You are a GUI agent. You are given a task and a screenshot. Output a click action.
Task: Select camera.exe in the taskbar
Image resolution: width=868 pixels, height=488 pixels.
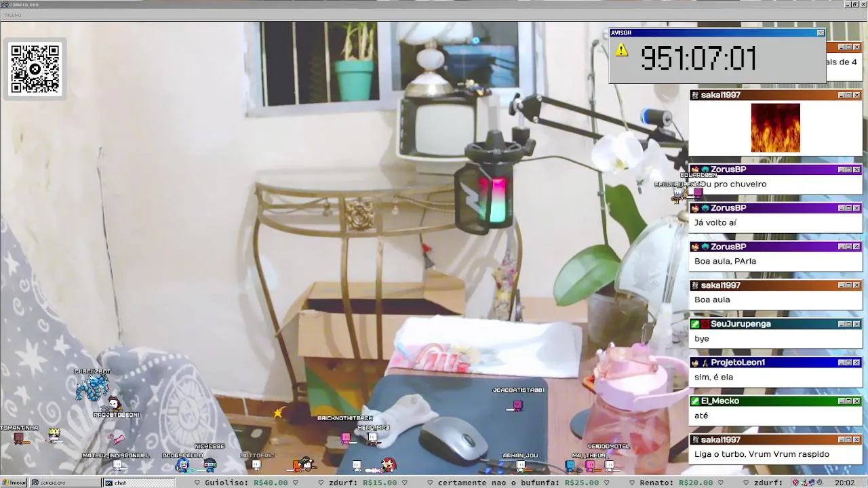[65, 483]
